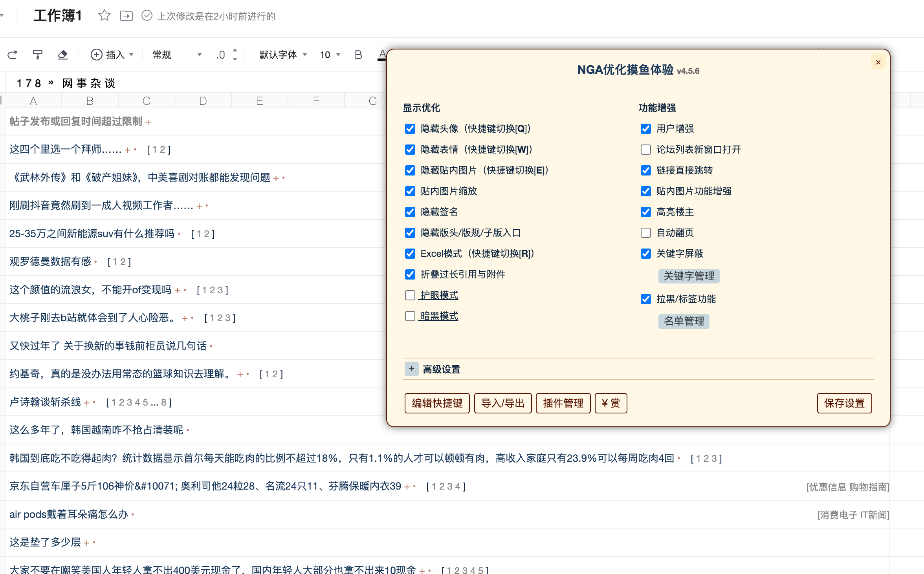Click the move-to-folder icon
924x574 pixels.
coord(126,16)
